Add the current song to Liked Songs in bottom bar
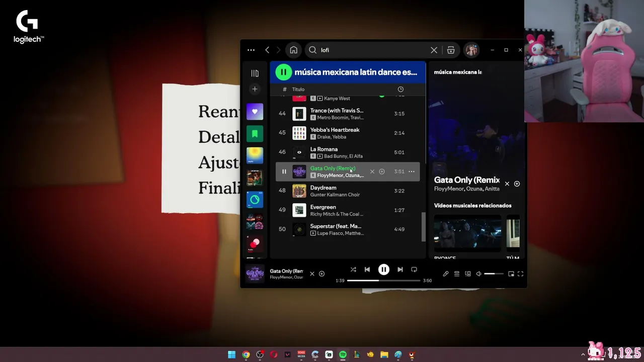The image size is (644, 362). click(x=321, y=274)
